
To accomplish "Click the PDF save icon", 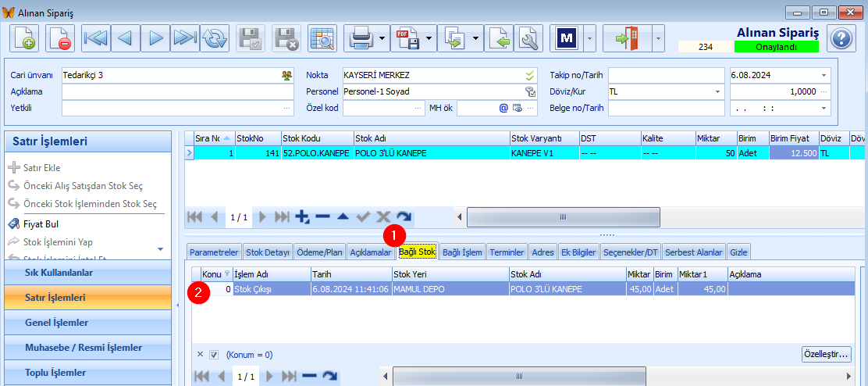I will click(x=407, y=38).
